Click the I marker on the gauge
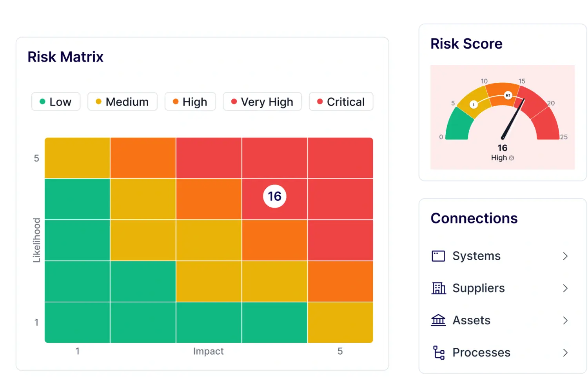The width and height of the screenshot is (588, 384). (x=474, y=104)
